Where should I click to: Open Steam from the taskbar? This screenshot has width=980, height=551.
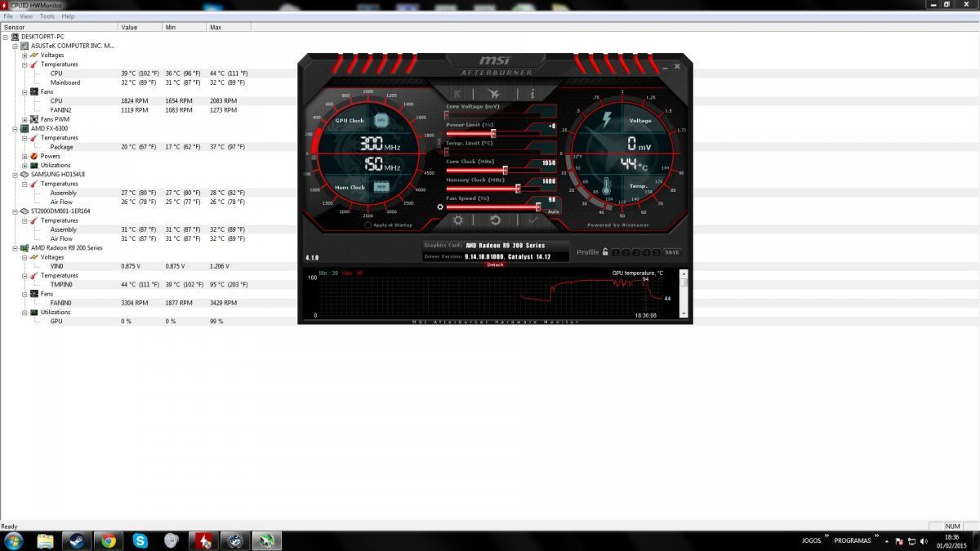[75, 540]
